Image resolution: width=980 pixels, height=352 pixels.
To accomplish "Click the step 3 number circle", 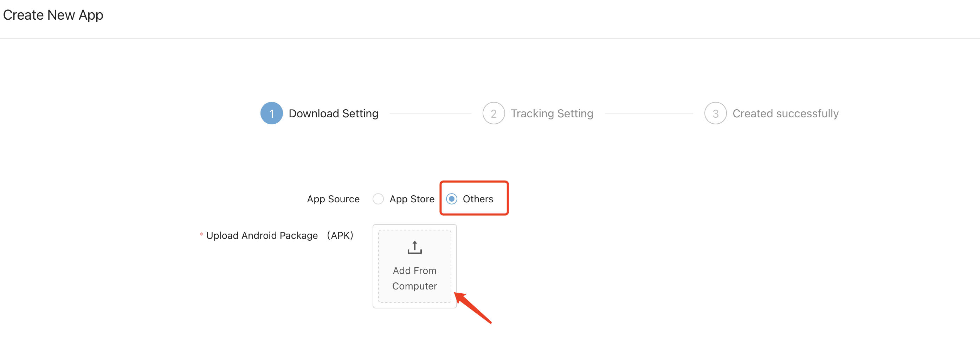I will point(715,113).
